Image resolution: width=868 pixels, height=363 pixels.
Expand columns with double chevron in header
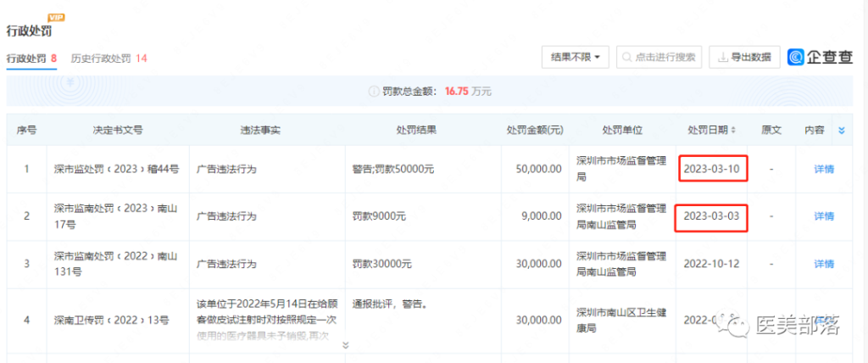click(x=842, y=131)
